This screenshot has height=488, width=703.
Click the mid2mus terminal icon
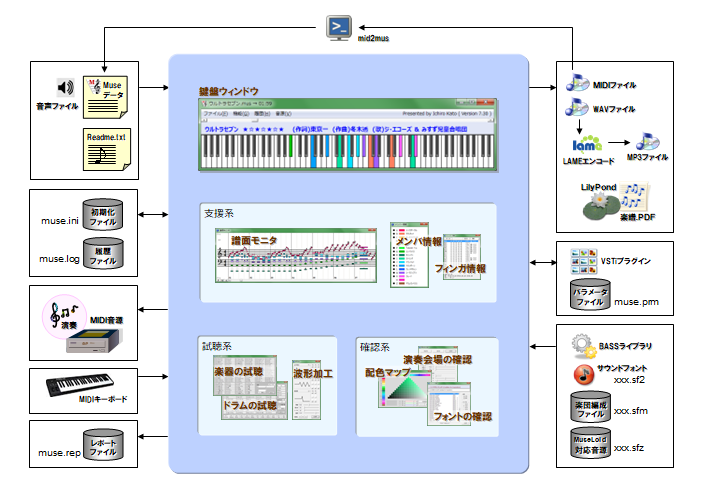click(x=343, y=27)
